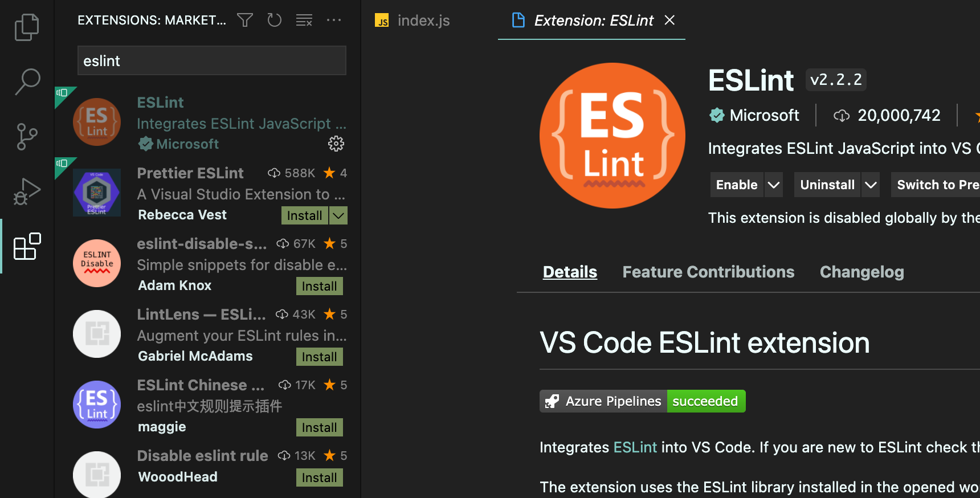Open the Explorer view in activity bar

(x=27, y=27)
